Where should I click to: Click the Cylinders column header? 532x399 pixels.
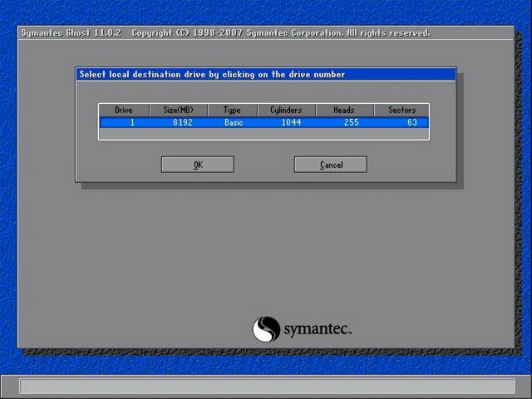point(287,111)
